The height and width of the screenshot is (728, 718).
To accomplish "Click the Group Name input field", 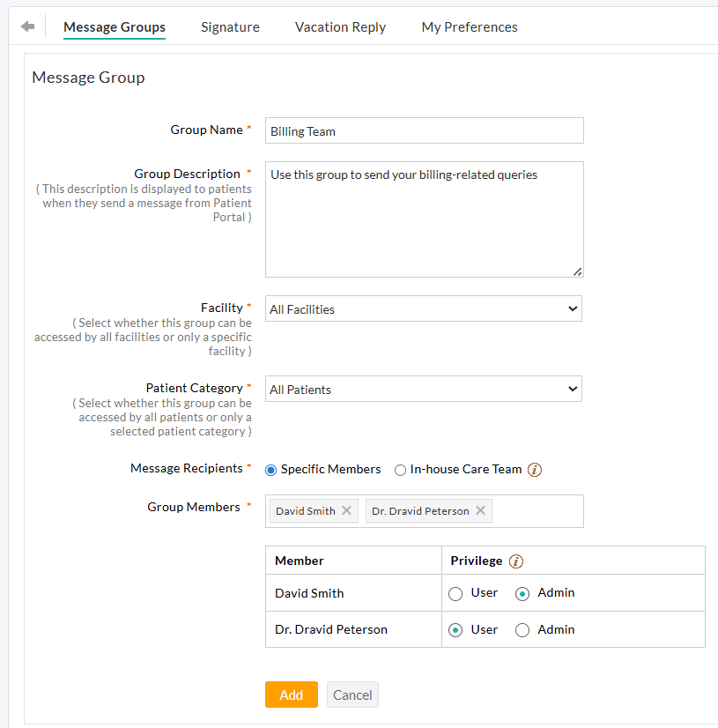I will [x=424, y=131].
